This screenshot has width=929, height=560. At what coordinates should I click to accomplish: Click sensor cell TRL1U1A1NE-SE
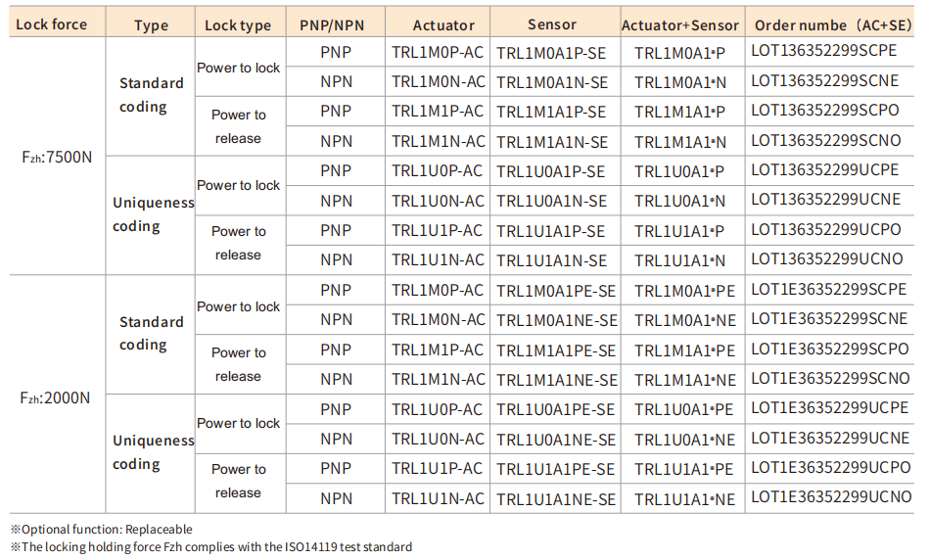pos(556,499)
